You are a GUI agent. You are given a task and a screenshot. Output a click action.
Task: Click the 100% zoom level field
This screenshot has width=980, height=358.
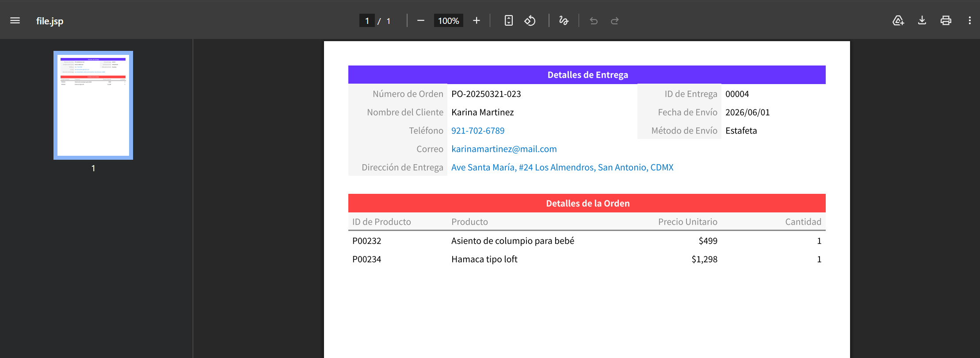coord(448,21)
